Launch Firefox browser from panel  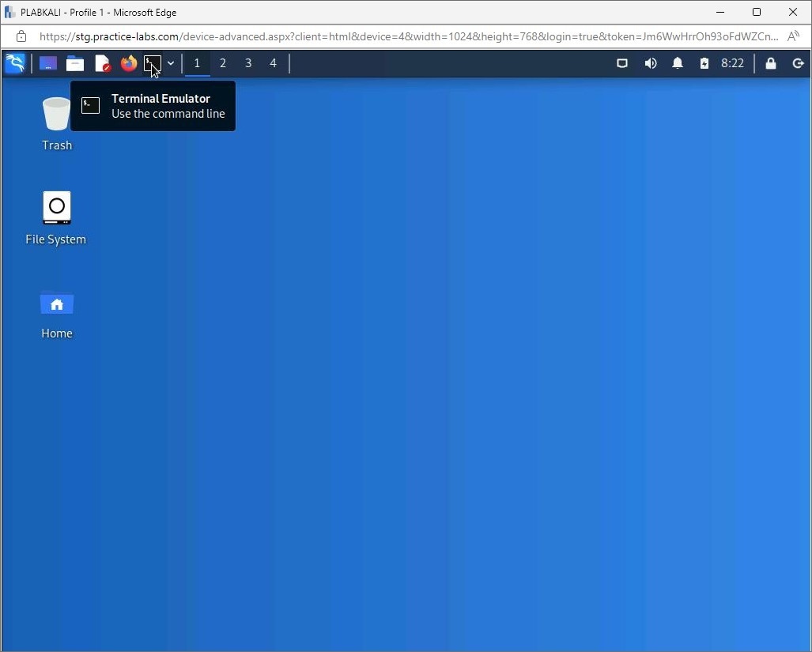128,63
